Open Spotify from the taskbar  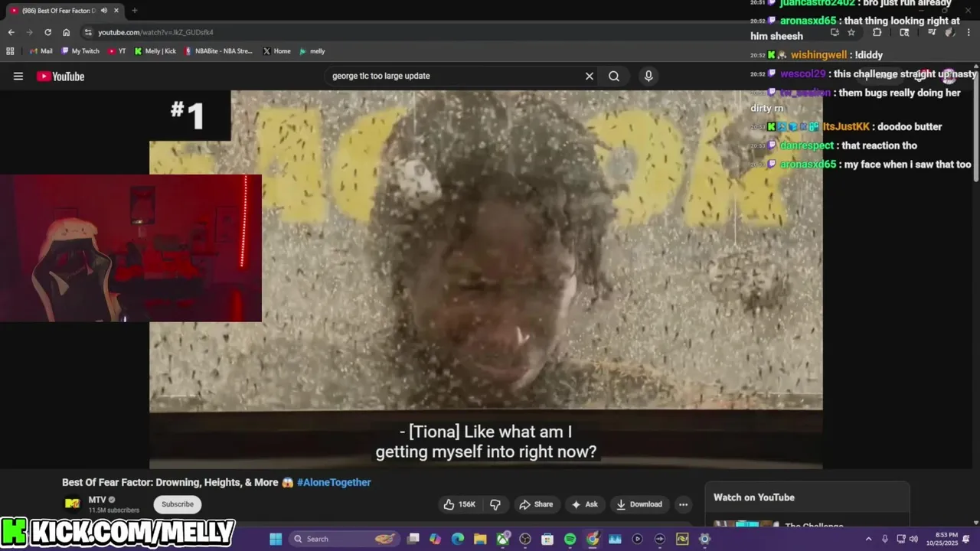pyautogui.click(x=570, y=539)
